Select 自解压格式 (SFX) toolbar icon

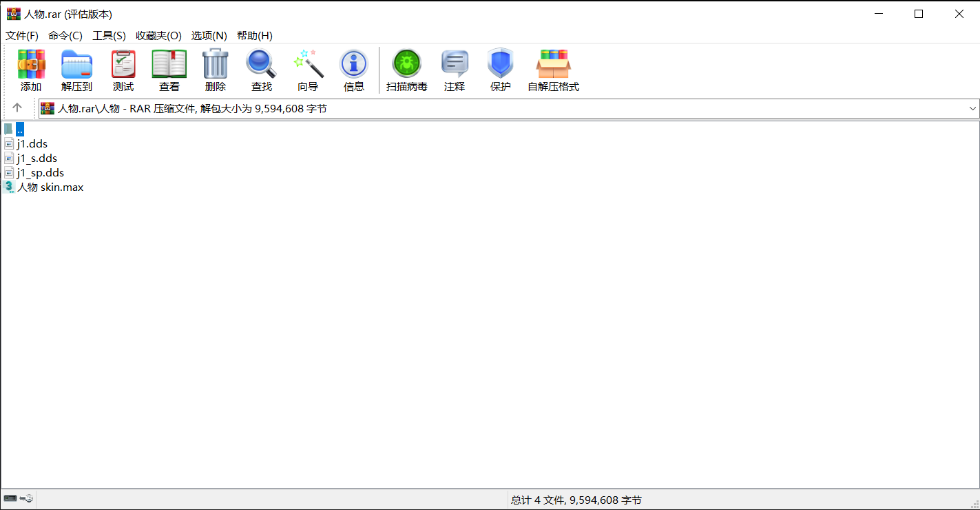point(554,64)
